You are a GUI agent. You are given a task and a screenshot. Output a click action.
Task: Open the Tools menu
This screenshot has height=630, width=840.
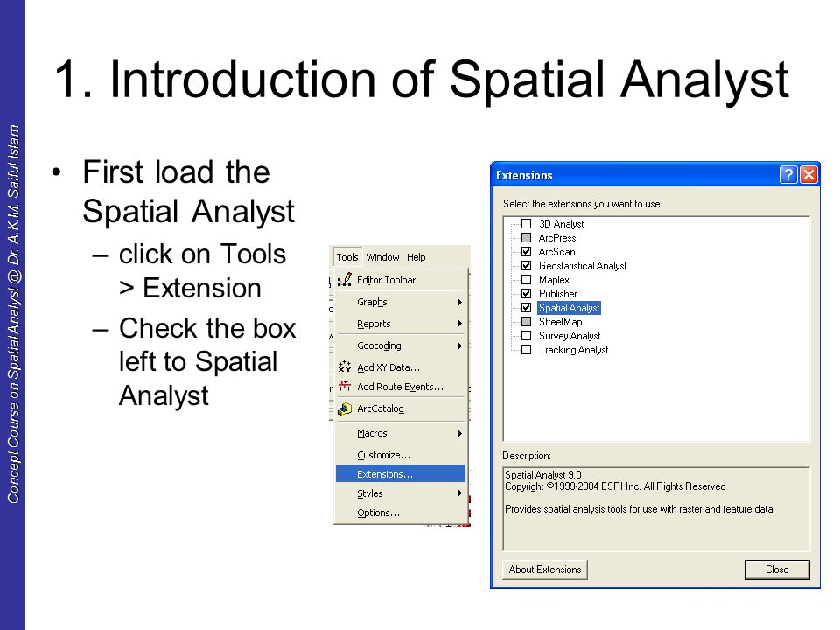(347, 257)
